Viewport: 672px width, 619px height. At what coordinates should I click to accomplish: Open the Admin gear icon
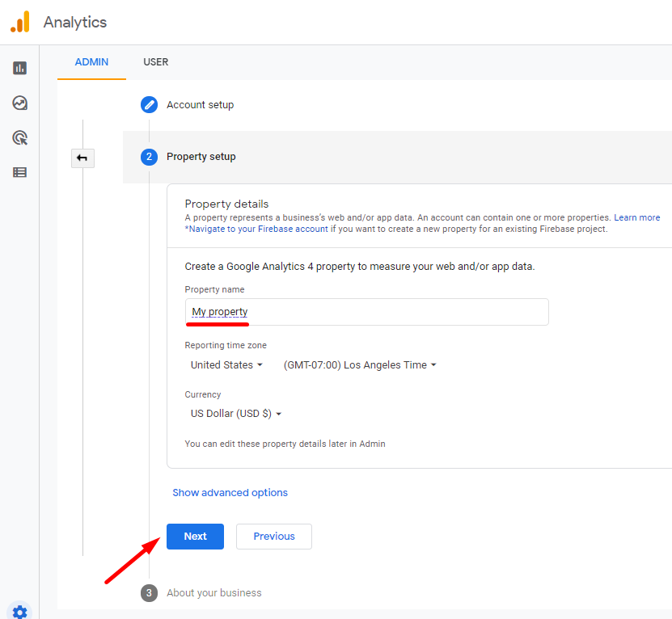[19, 612]
